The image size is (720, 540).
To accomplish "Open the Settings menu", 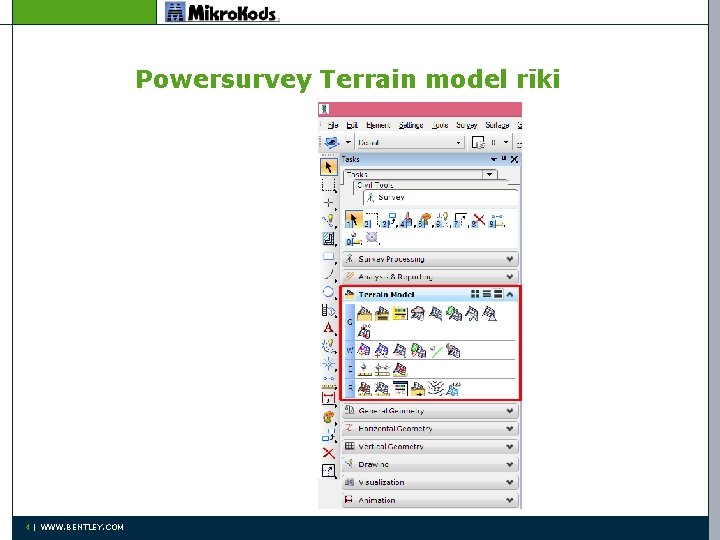I will pyautogui.click(x=411, y=125).
